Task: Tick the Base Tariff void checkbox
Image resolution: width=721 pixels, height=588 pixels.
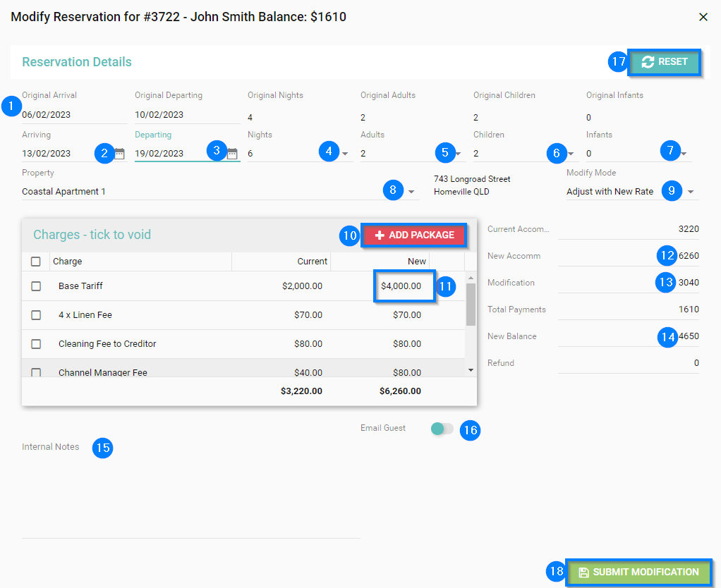Action: 36,286
